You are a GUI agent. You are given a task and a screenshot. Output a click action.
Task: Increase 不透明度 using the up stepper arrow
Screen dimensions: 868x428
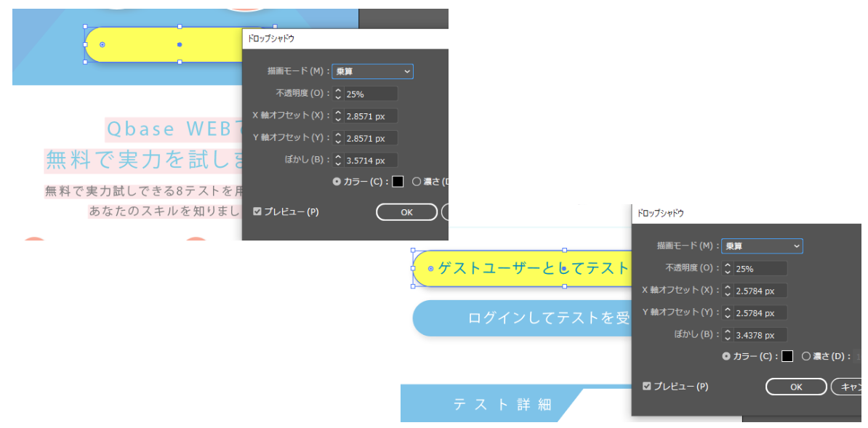(337, 91)
